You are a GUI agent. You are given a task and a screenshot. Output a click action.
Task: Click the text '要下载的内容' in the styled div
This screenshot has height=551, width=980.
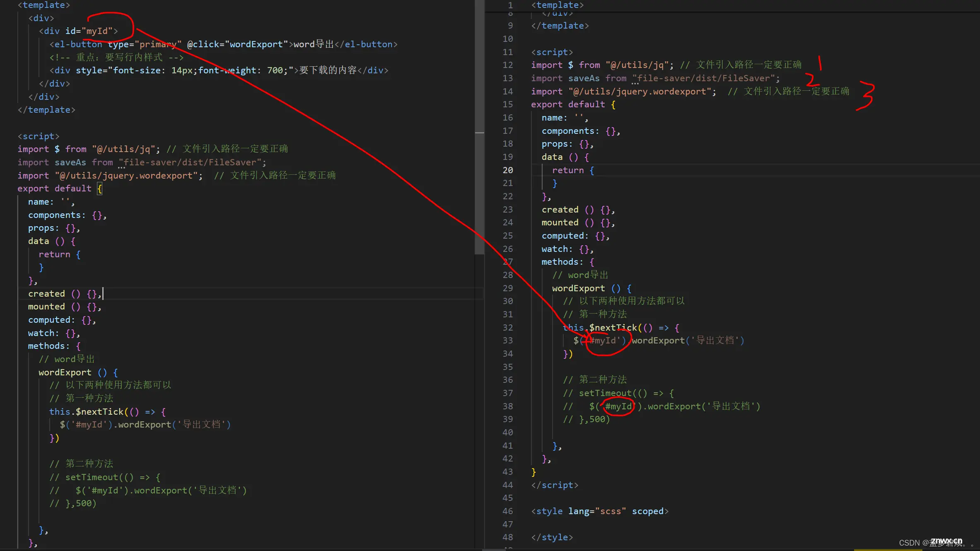(328, 70)
